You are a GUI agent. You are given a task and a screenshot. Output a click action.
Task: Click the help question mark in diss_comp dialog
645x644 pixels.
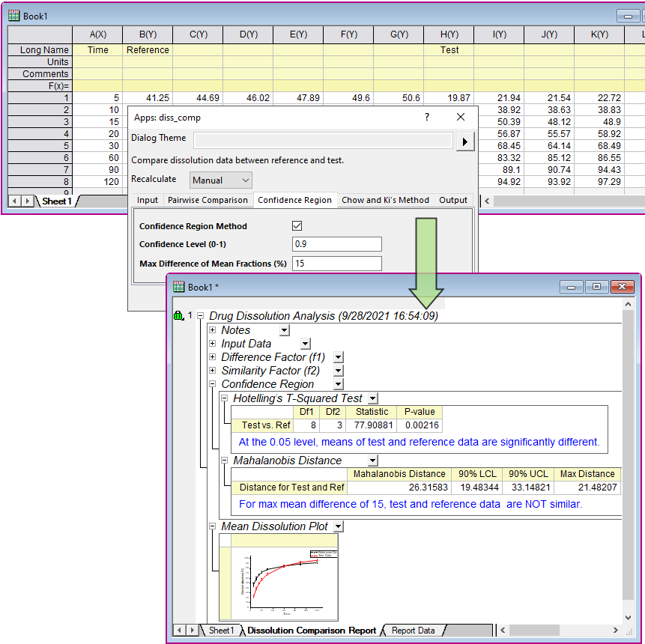pos(427,118)
